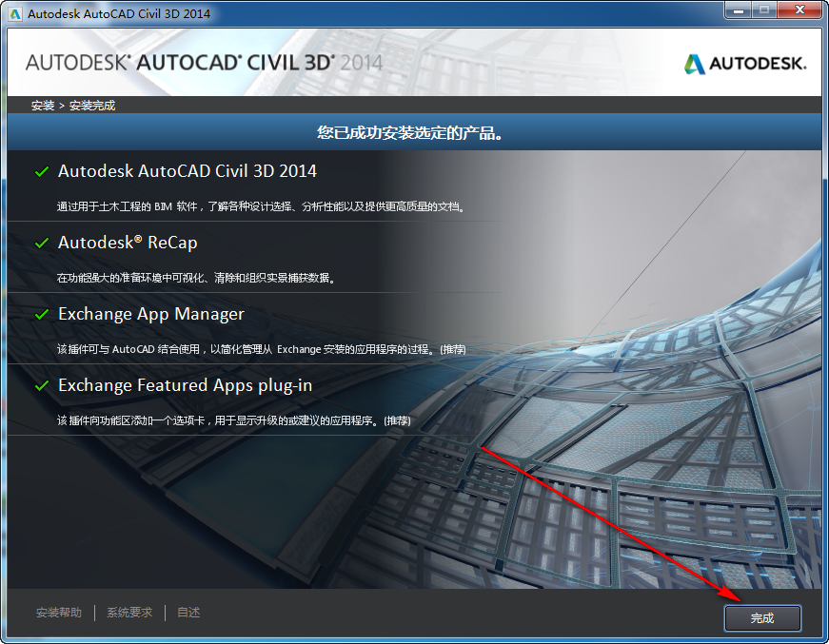Click the Exchange Featured Apps plug-in title

[185, 385]
